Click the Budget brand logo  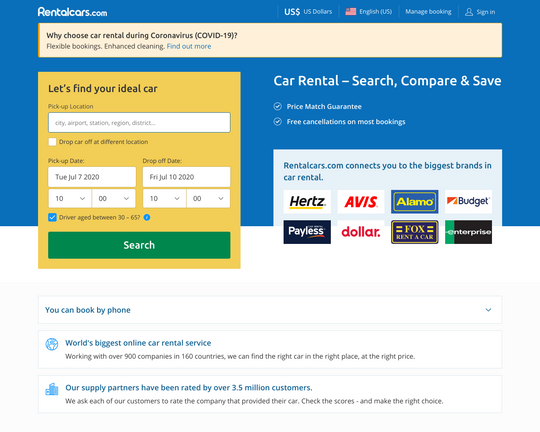coord(468,202)
